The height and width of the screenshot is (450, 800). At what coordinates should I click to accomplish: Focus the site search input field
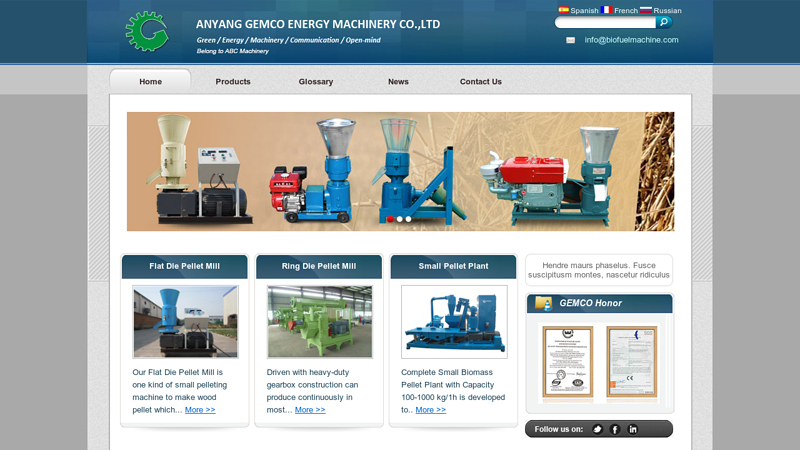(605, 22)
